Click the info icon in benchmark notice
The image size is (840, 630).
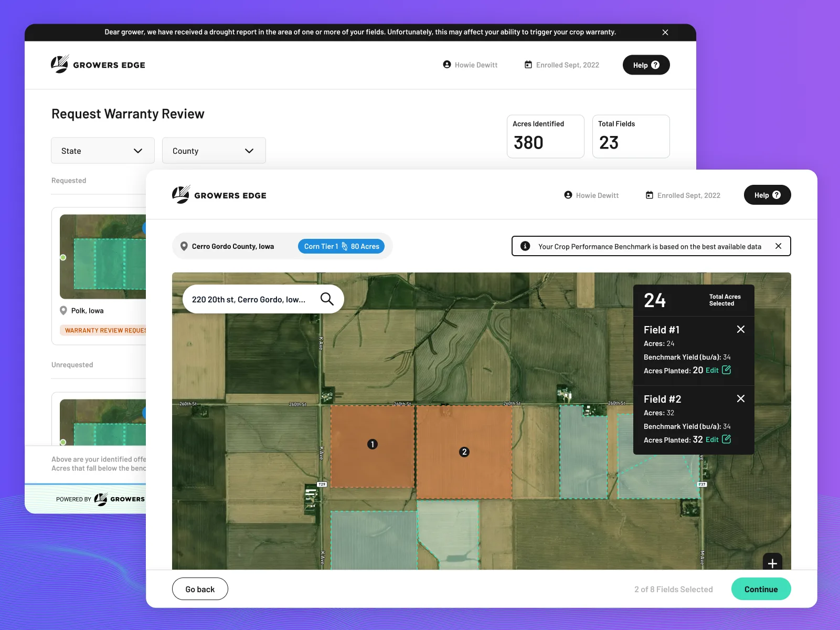(525, 246)
